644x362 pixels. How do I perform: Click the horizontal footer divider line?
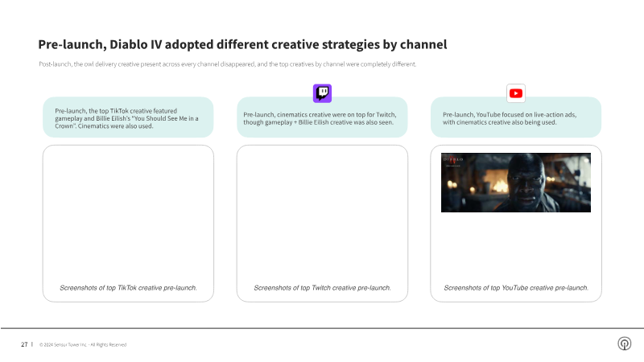322,328
